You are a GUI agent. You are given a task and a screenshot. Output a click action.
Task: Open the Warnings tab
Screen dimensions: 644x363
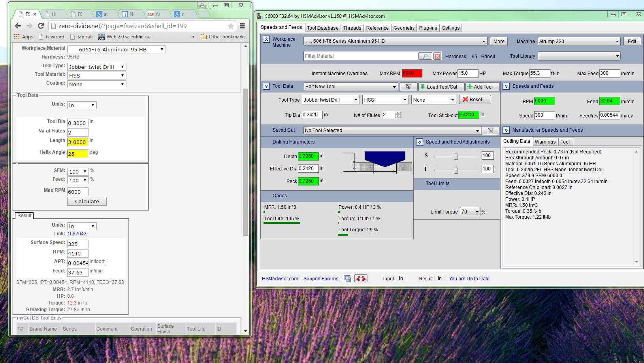[x=545, y=142]
